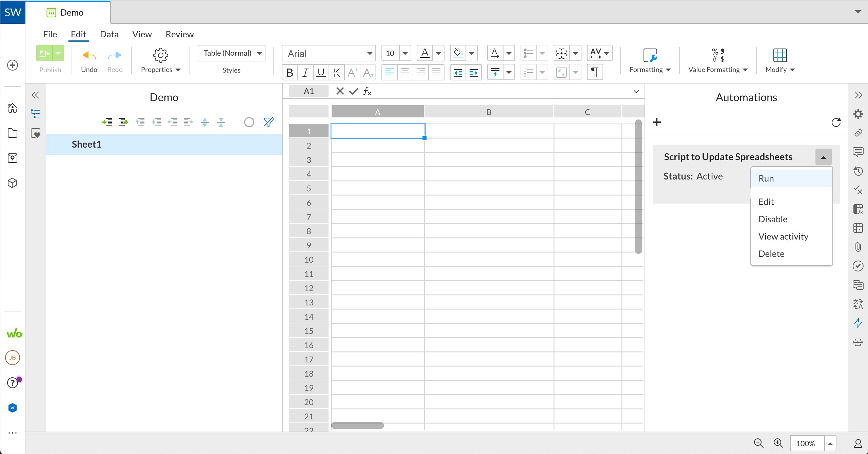Click the Undo arrow icon
The width and height of the screenshot is (868, 454).
(89, 55)
